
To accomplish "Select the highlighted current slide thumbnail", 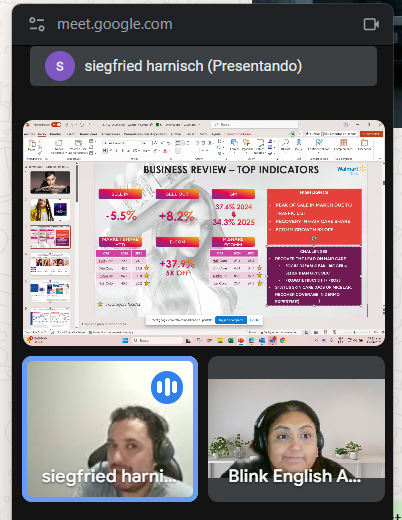I will point(50,237).
